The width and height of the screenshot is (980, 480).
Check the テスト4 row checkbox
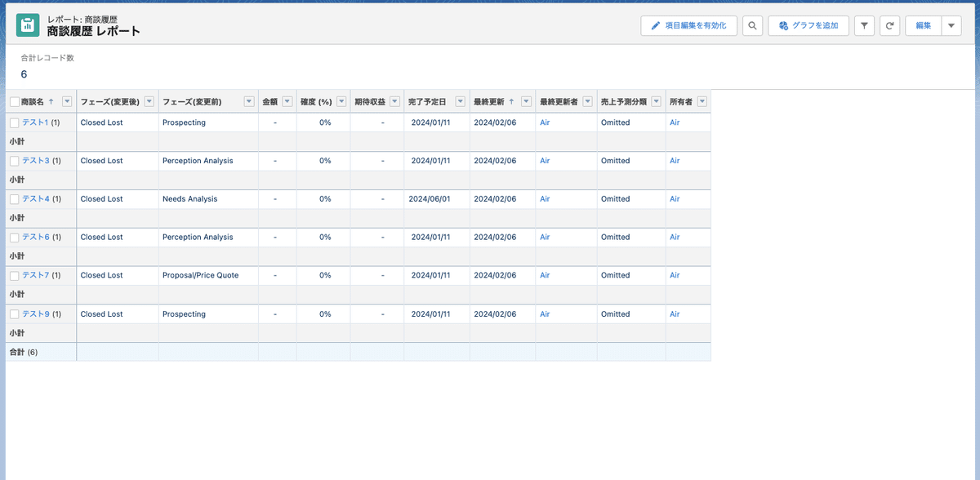(x=15, y=199)
